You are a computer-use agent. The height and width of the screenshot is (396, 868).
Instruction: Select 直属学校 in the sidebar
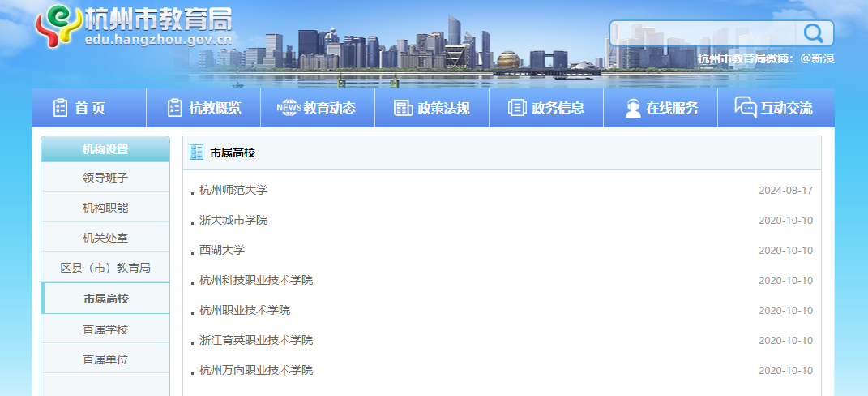pyautogui.click(x=105, y=329)
